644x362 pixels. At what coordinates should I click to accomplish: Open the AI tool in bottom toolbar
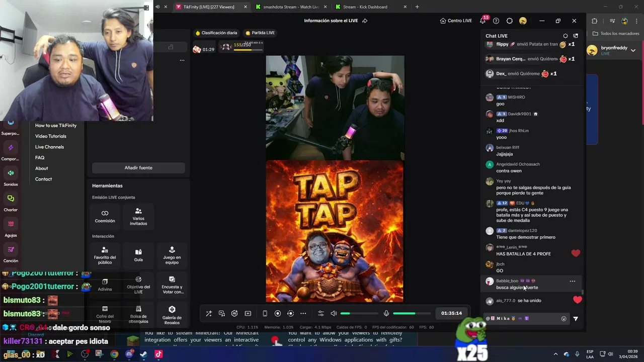pos(234,313)
